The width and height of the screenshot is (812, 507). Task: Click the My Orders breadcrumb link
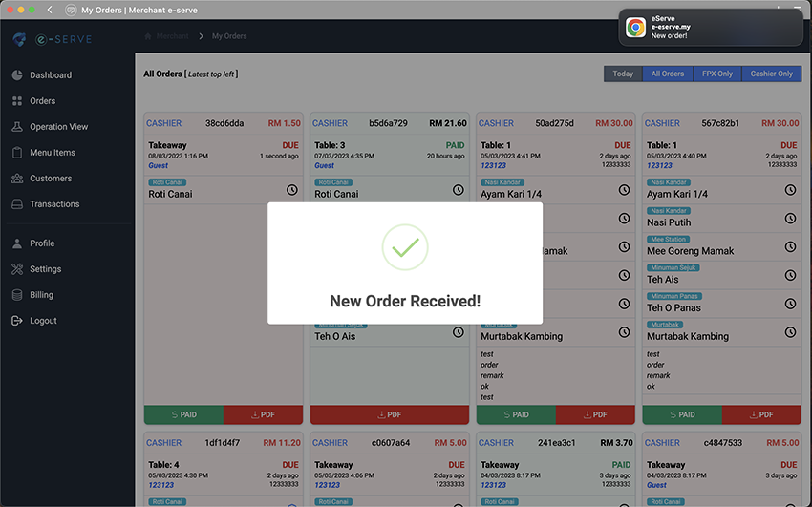[229, 36]
